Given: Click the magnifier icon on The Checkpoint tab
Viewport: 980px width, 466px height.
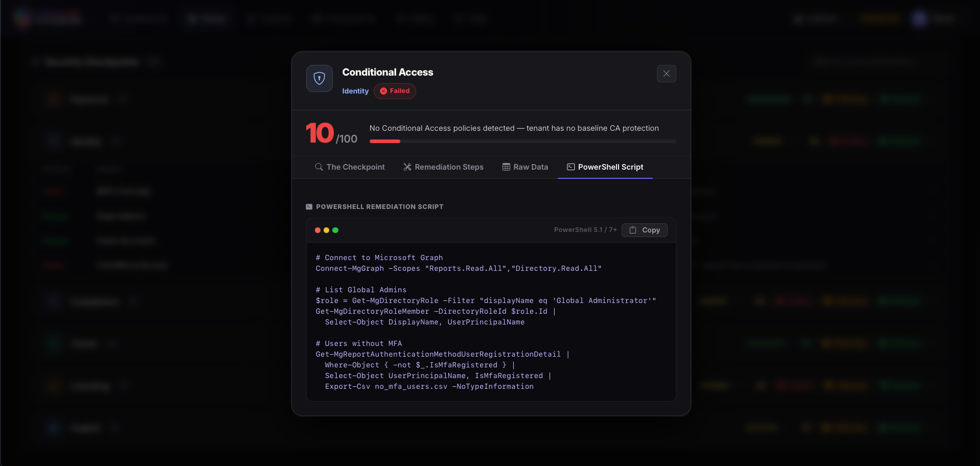Looking at the screenshot, I should 319,167.
